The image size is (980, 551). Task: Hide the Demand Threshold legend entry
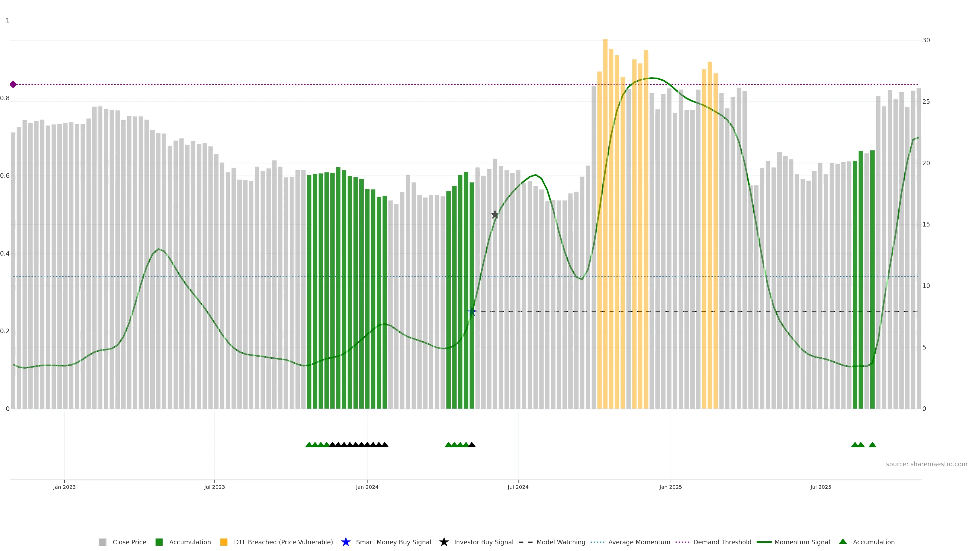coord(722,542)
